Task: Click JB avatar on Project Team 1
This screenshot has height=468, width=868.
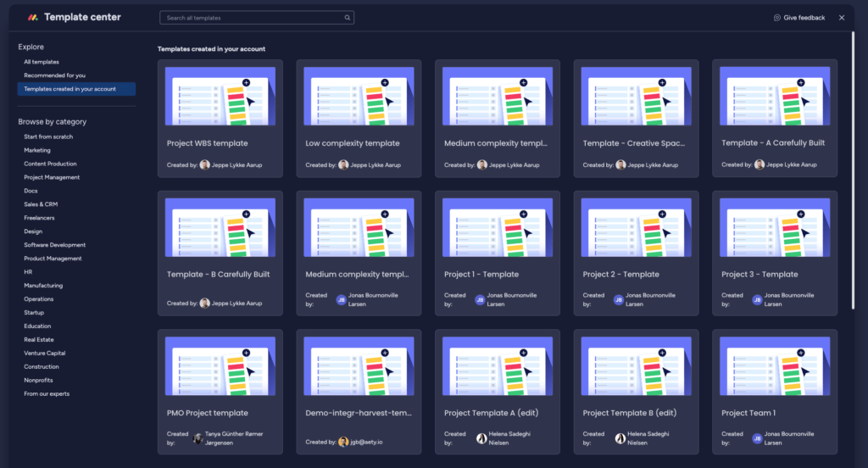Action: pos(757,438)
